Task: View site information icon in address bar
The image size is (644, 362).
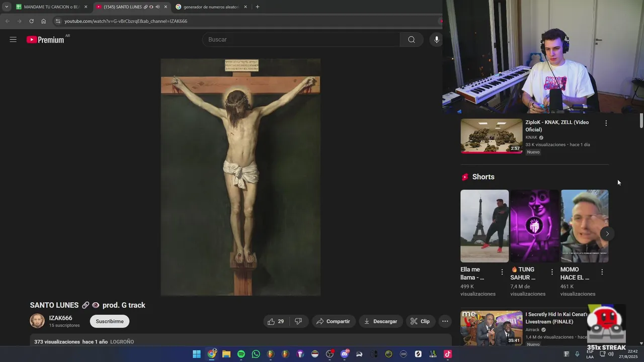Action: click(x=58, y=21)
